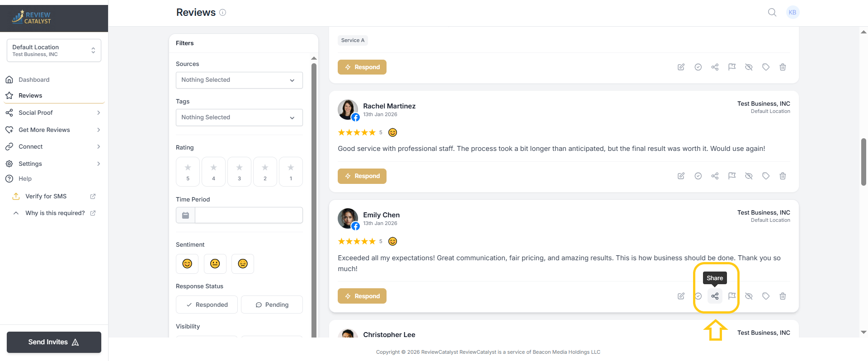Screen dimensions: 868x361
Task: Open search with magnifier icon
Action: coord(772,12)
